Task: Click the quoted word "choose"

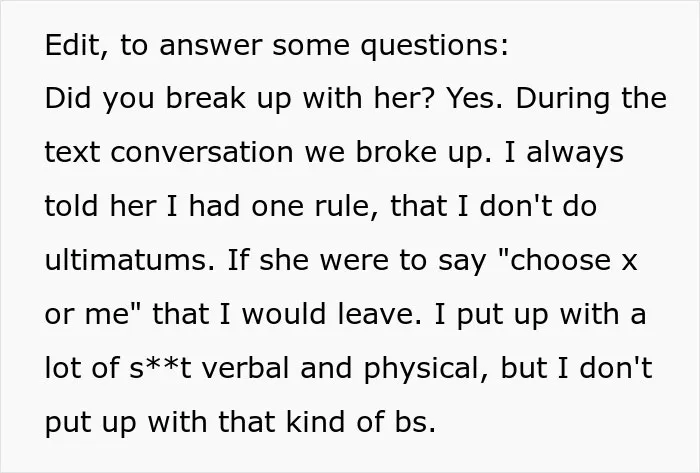Action: click(x=554, y=260)
